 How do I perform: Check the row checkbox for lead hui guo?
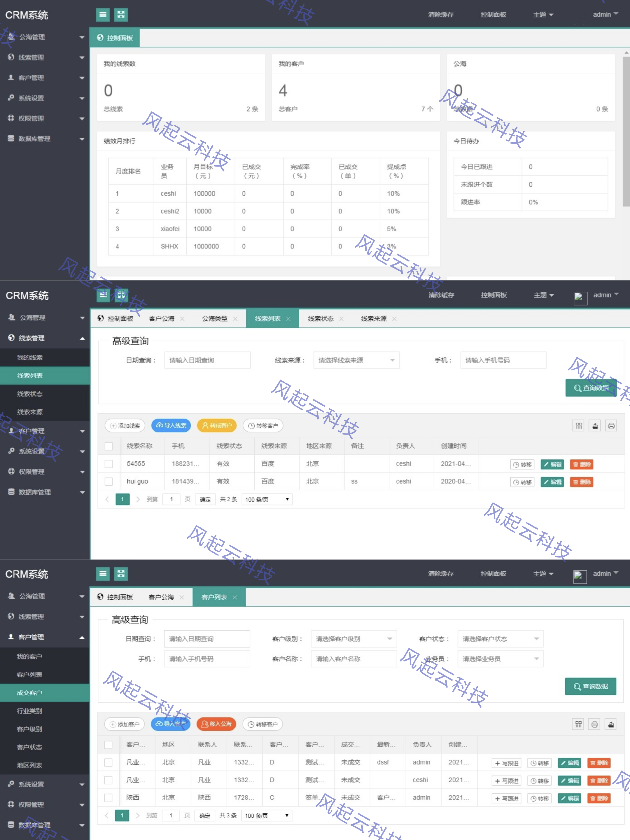point(108,481)
